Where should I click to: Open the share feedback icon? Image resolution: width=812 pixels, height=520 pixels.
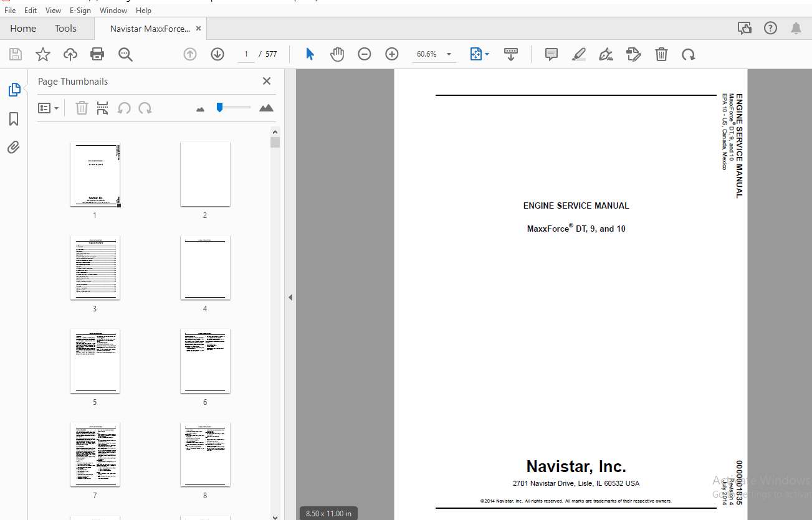coord(744,28)
